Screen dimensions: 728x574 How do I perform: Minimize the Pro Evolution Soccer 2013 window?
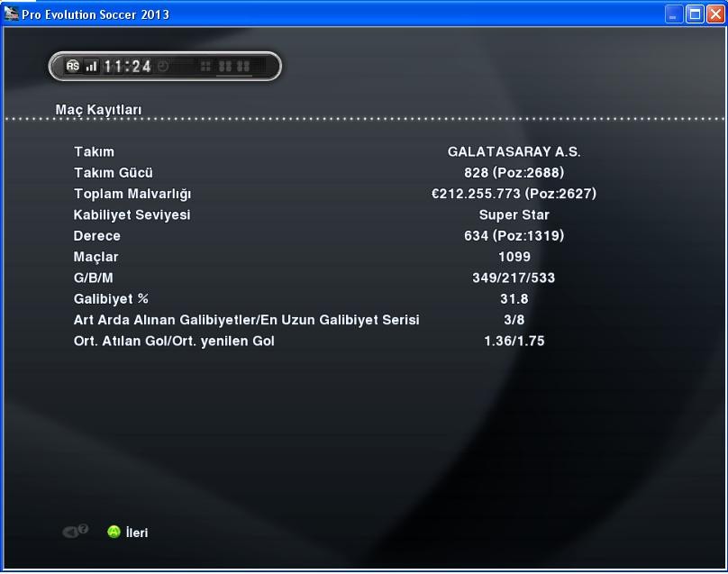point(674,14)
